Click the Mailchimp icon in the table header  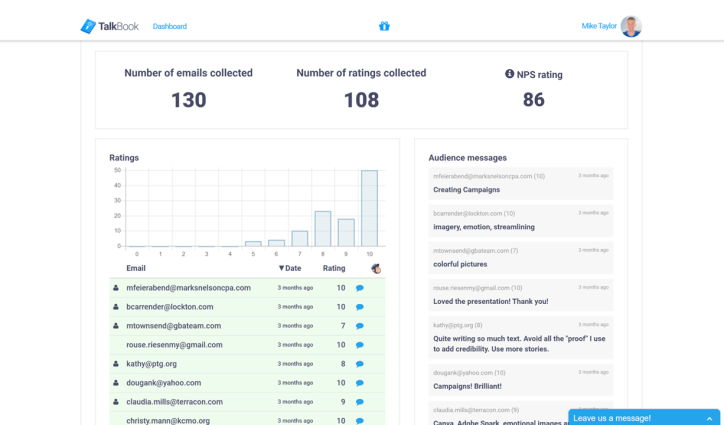(376, 268)
